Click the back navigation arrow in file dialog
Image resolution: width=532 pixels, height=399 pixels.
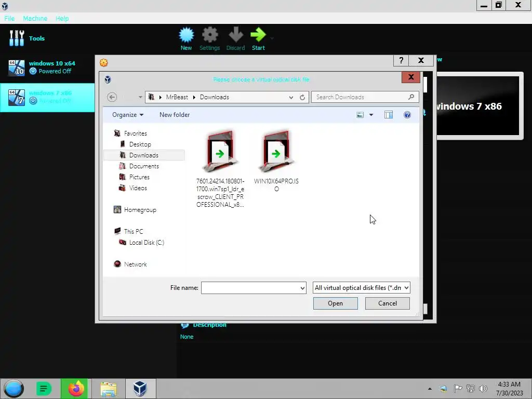(x=112, y=97)
